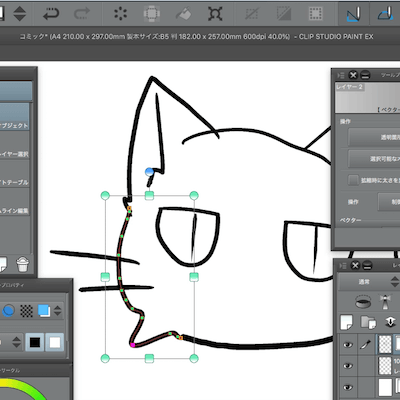Undo the last action in command bar
The height and width of the screenshot is (400, 400).
pyautogui.click(x=51, y=14)
